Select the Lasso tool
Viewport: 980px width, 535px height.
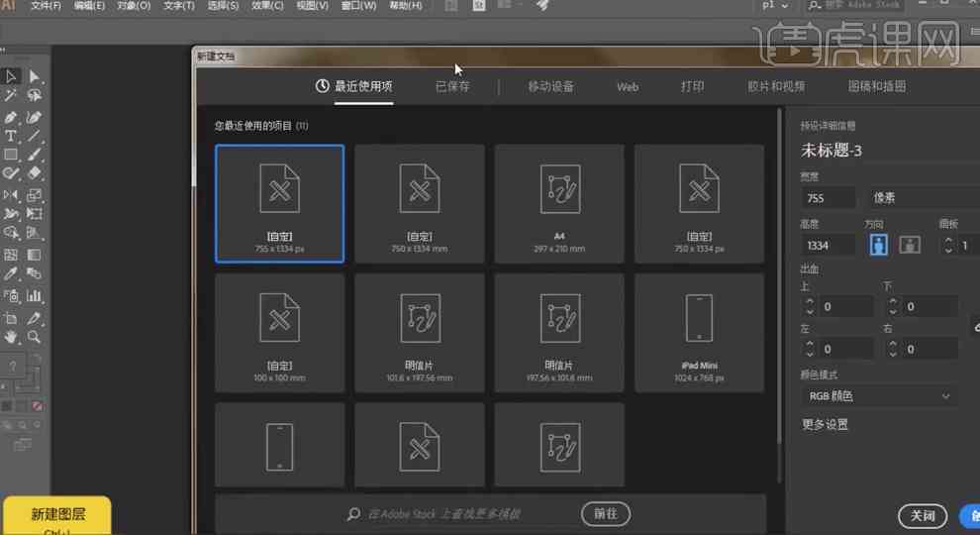pyautogui.click(x=34, y=95)
